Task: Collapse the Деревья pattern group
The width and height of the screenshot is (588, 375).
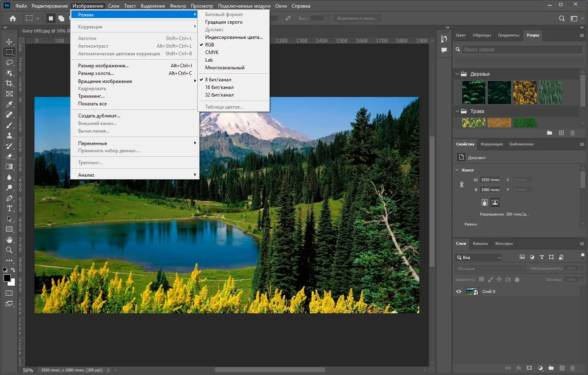Action: pos(457,74)
